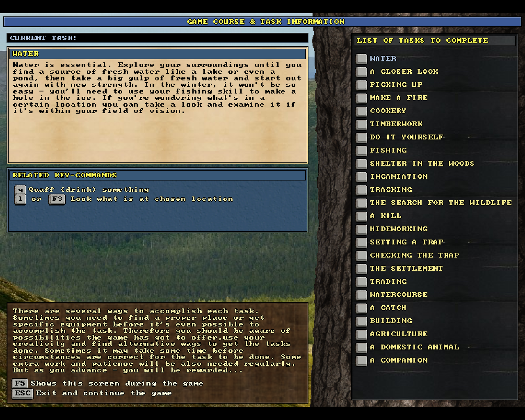Check the Fishing task box

(361, 151)
